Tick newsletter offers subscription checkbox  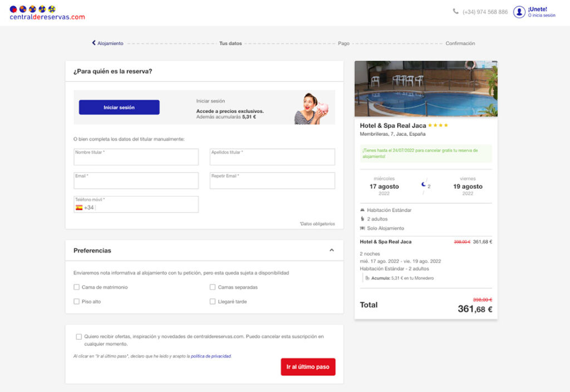pyautogui.click(x=79, y=337)
